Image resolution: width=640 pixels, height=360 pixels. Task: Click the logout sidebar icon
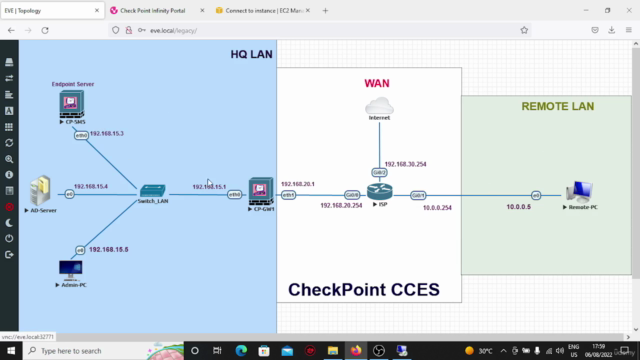coord(9,255)
